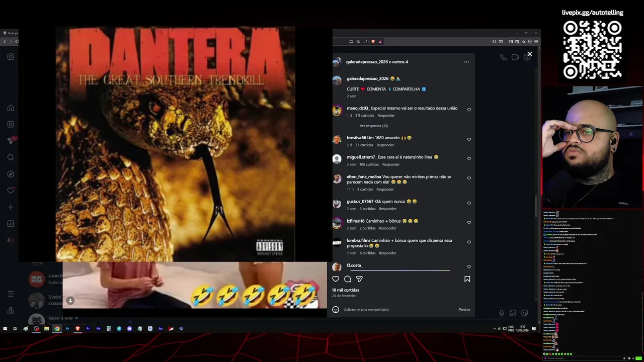Viewport: 644px width, 362px height.
Task: Open the search icon in Instagram sidebar
Action: (x=11, y=157)
